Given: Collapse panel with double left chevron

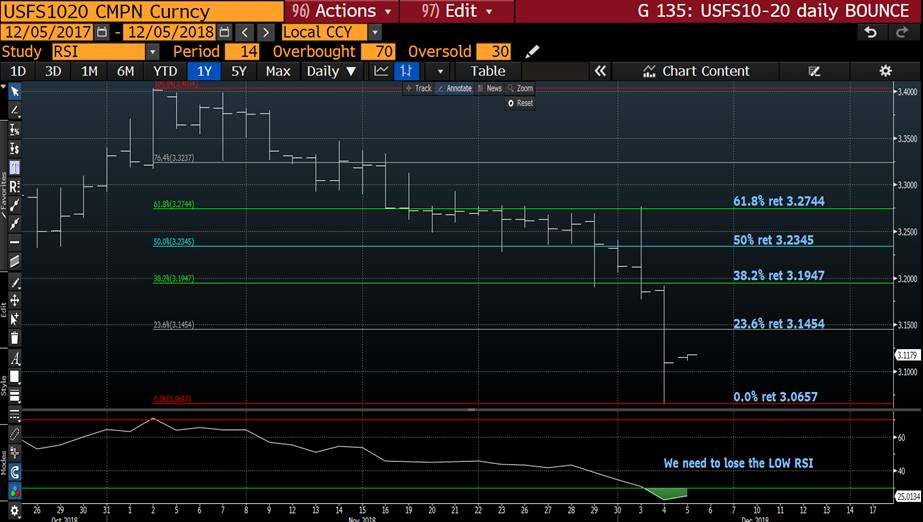Looking at the screenshot, I should (x=600, y=71).
